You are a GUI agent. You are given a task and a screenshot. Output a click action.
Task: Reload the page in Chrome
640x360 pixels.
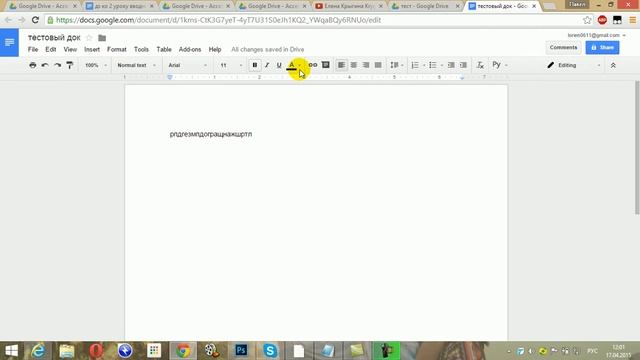coord(35,20)
